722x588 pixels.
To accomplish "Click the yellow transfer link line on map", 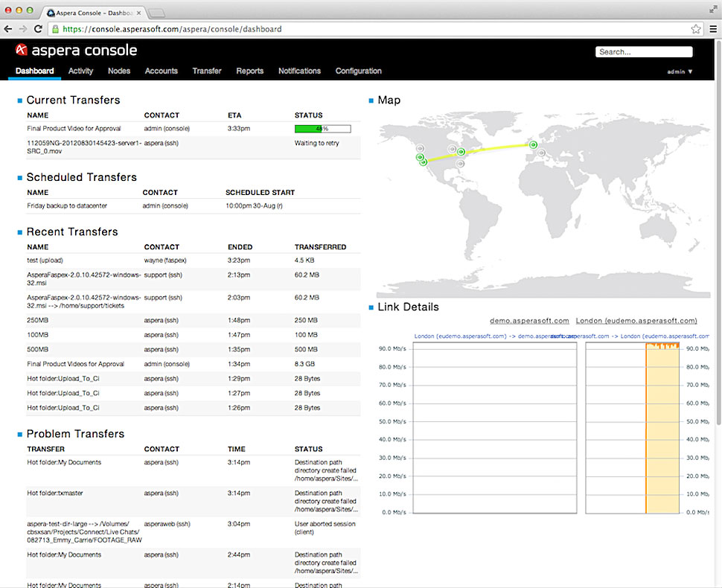I will coord(479,152).
